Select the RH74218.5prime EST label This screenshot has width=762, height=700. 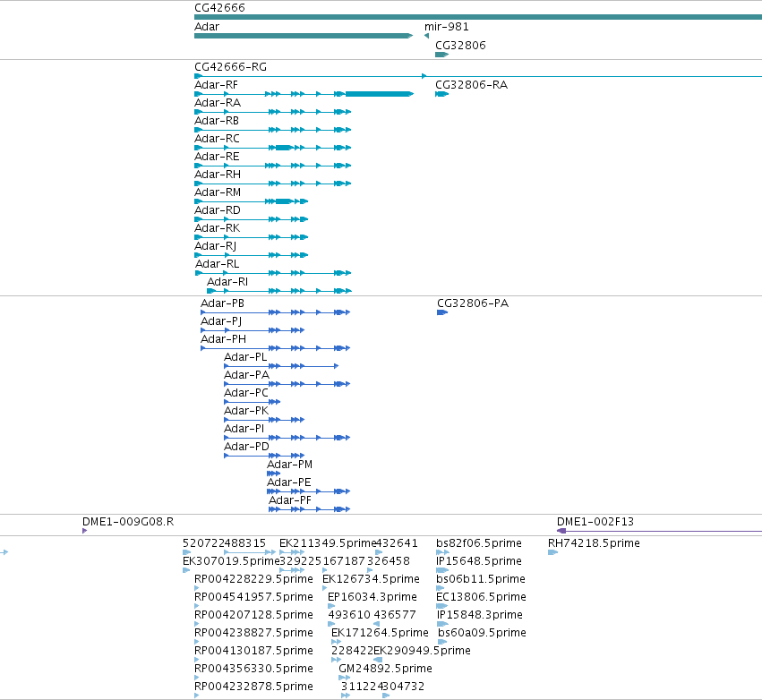[x=594, y=543]
